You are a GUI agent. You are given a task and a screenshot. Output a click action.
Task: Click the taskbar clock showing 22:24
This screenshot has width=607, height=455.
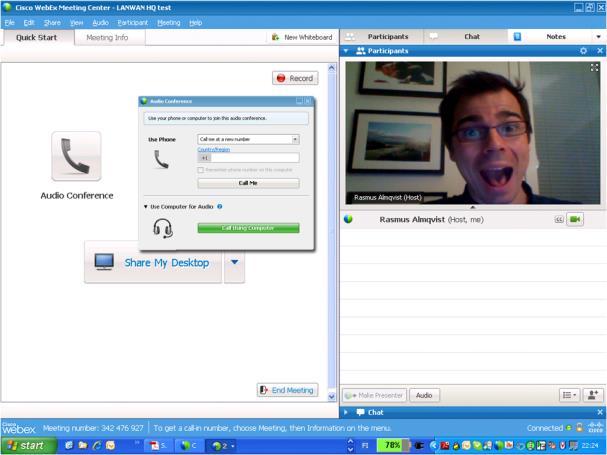click(590, 446)
